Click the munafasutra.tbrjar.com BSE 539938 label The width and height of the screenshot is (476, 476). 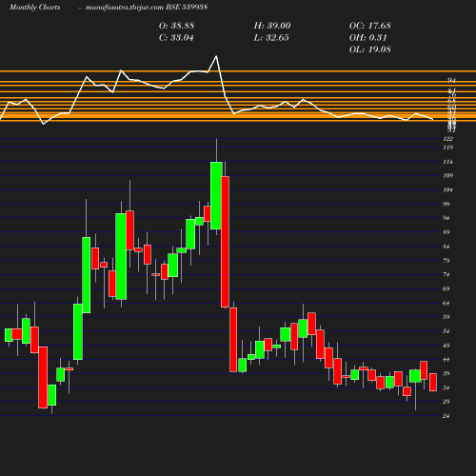(x=147, y=7)
